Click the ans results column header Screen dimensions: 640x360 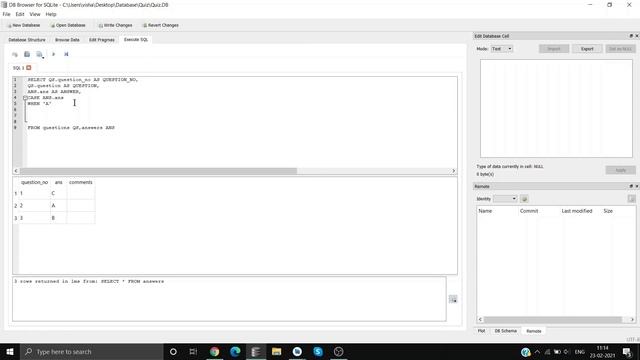click(x=58, y=182)
